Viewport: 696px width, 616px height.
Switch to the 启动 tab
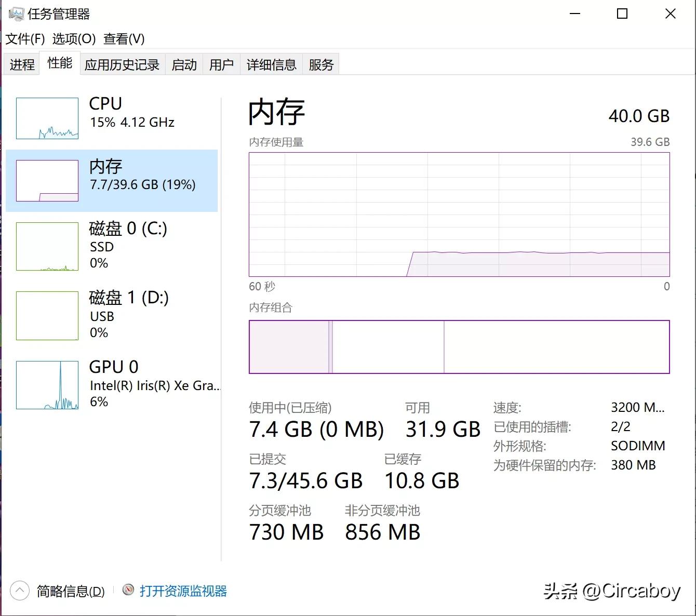click(184, 64)
